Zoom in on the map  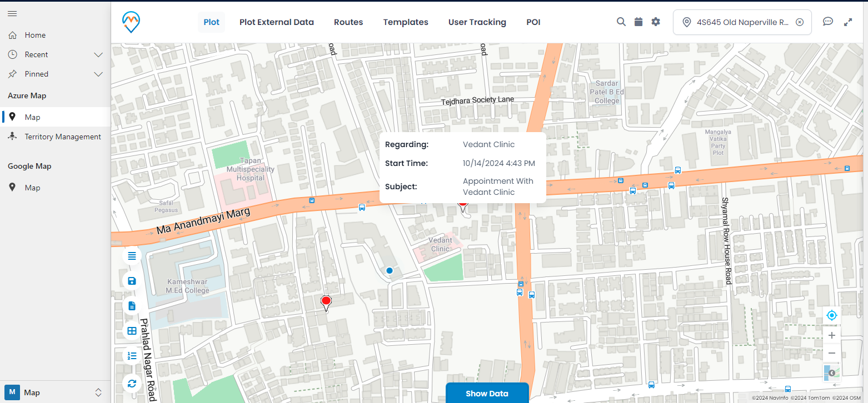click(x=832, y=335)
